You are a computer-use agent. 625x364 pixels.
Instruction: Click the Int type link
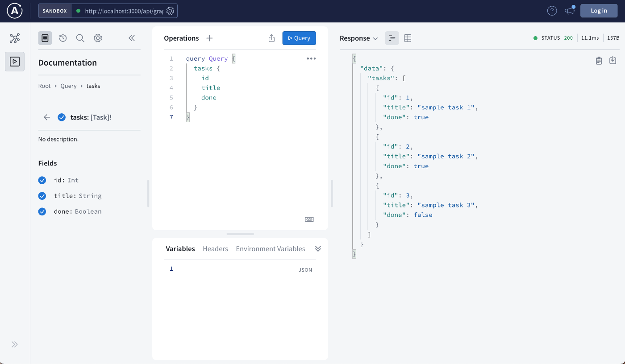(x=73, y=180)
